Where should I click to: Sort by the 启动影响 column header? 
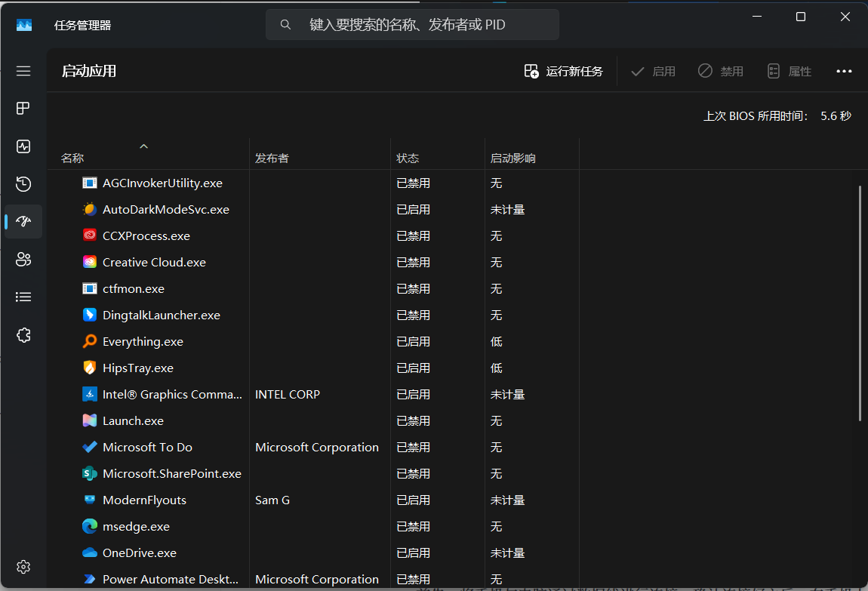pyautogui.click(x=512, y=159)
